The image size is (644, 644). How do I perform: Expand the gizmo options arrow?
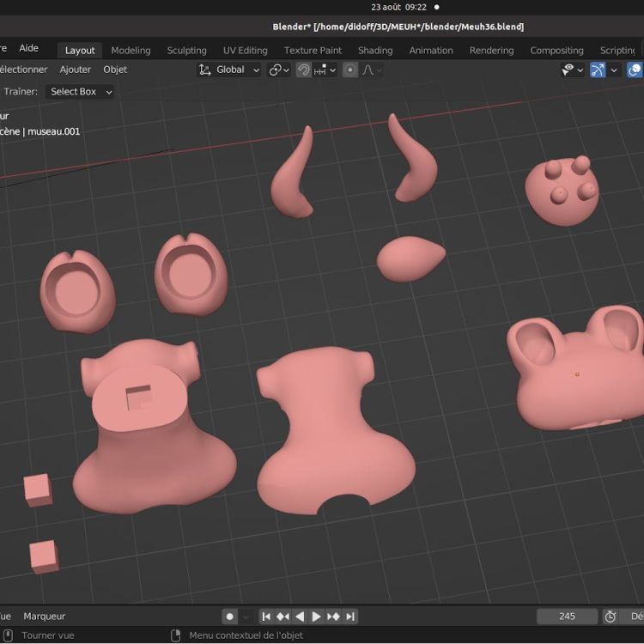pos(614,70)
